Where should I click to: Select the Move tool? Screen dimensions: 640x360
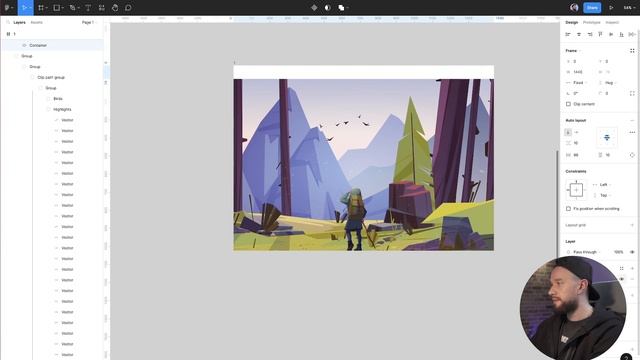24,7
